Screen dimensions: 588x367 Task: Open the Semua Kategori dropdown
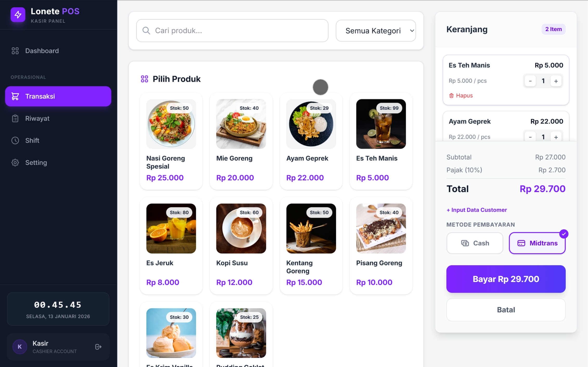click(x=376, y=31)
